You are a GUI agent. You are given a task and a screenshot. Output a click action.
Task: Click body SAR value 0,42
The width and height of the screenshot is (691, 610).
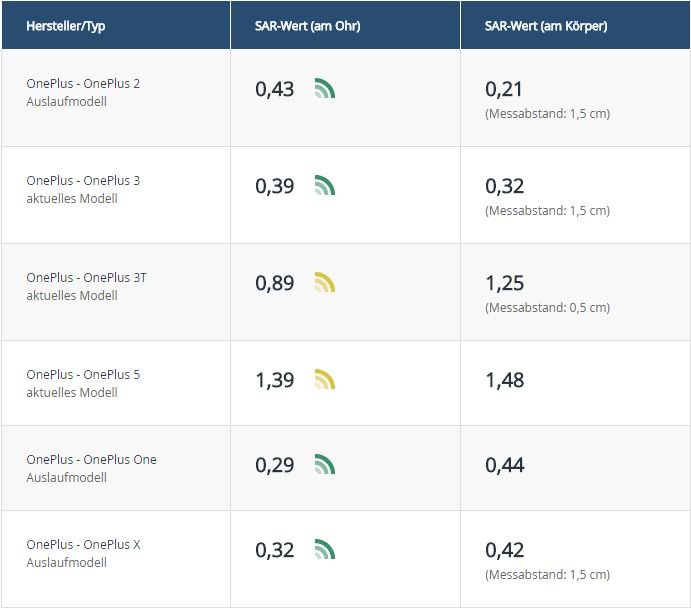click(505, 550)
